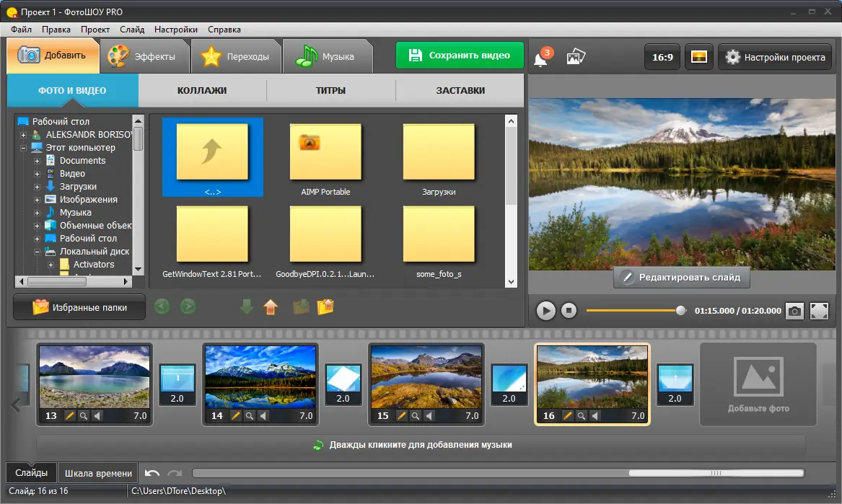Viewport: 842px width, 504px height.
Task: Click the project background picture icon
Action: pyautogui.click(x=698, y=57)
